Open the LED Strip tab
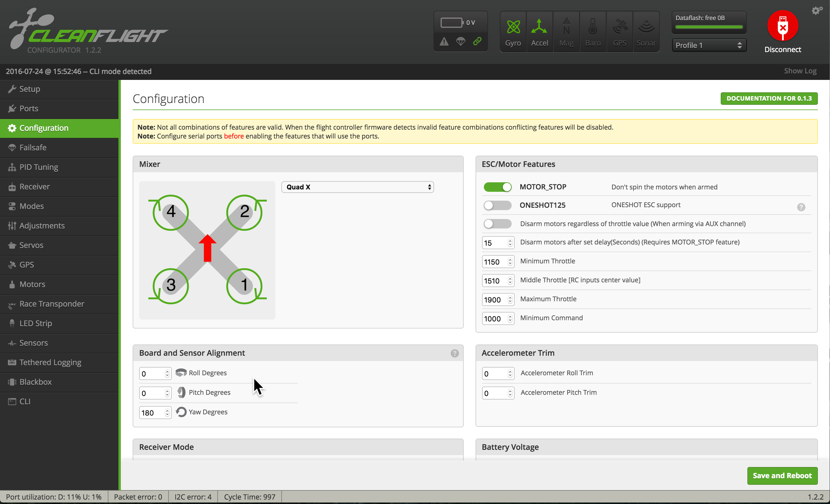The height and width of the screenshot is (504, 830). click(59, 323)
